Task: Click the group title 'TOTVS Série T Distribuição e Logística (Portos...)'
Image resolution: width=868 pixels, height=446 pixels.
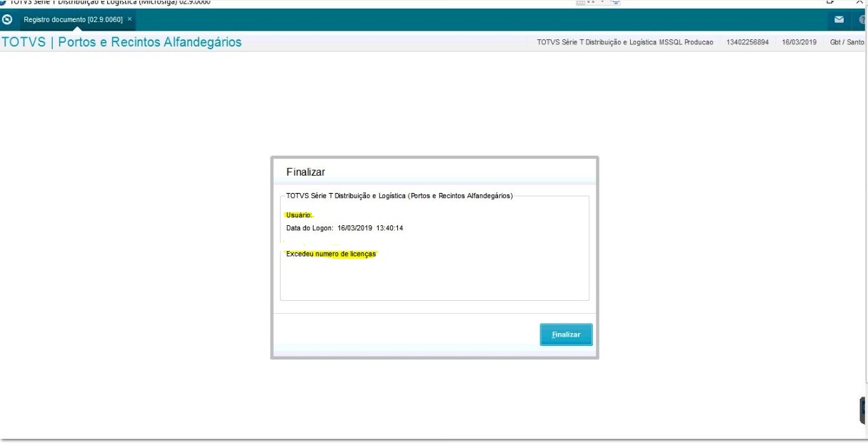Action: pos(399,195)
